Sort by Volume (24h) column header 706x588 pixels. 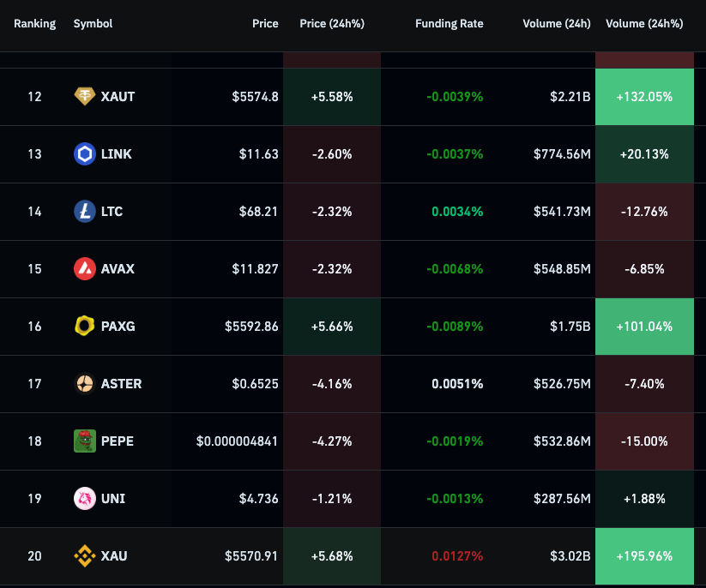coord(556,24)
